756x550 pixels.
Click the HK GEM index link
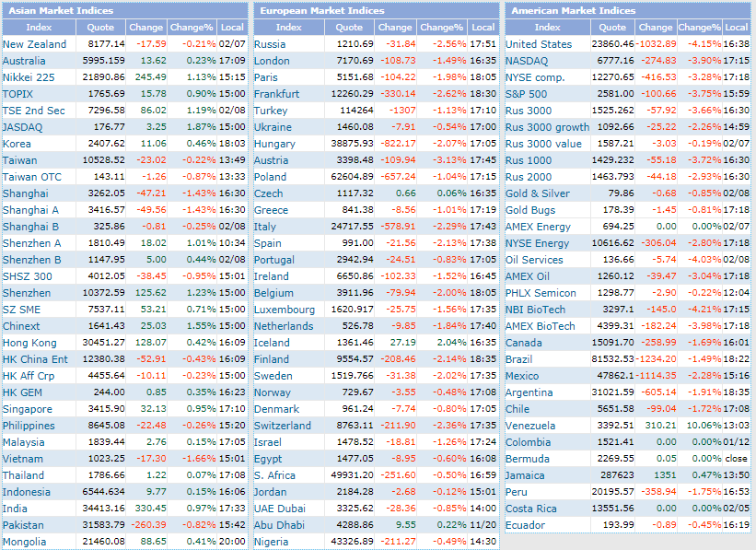(x=22, y=392)
